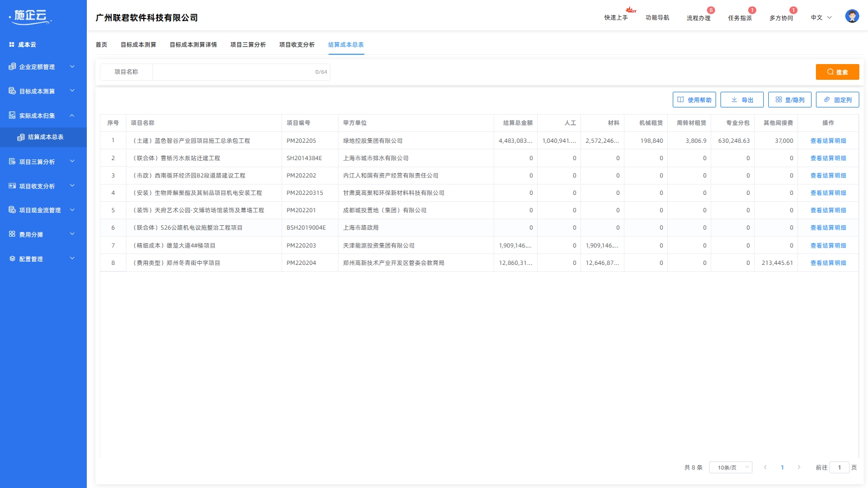View 查看结算明细 for 曹杨污水泵站迁建工程
The image size is (868, 488).
pos(828,158)
